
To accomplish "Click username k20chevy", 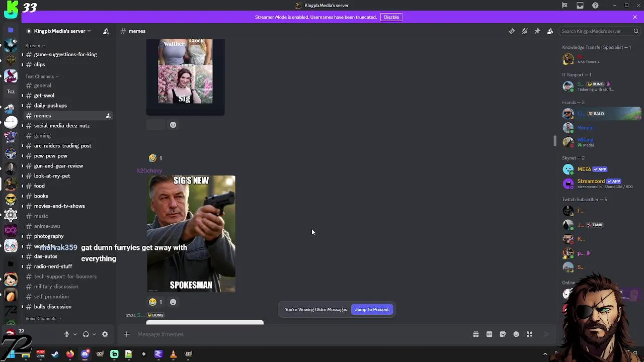I will click(x=149, y=170).
